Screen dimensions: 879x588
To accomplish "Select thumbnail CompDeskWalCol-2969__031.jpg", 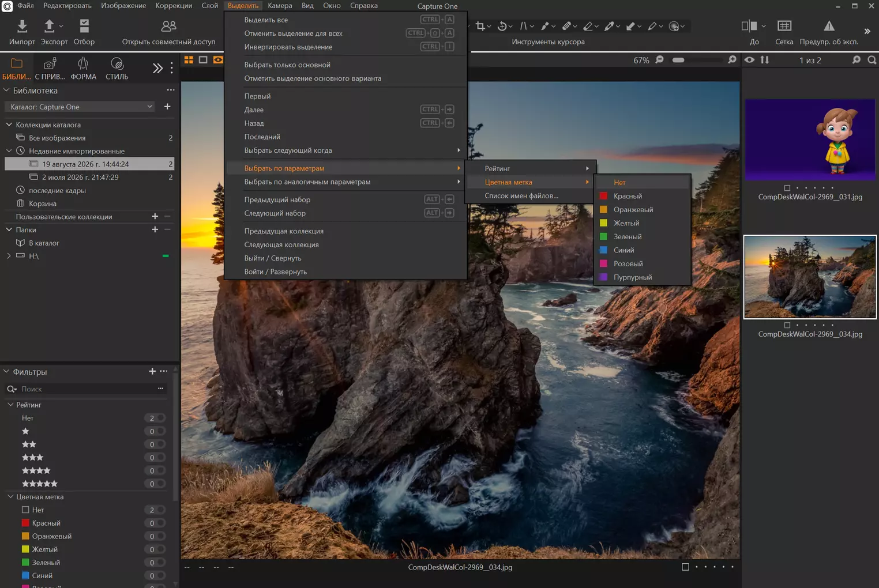I will pyautogui.click(x=810, y=140).
